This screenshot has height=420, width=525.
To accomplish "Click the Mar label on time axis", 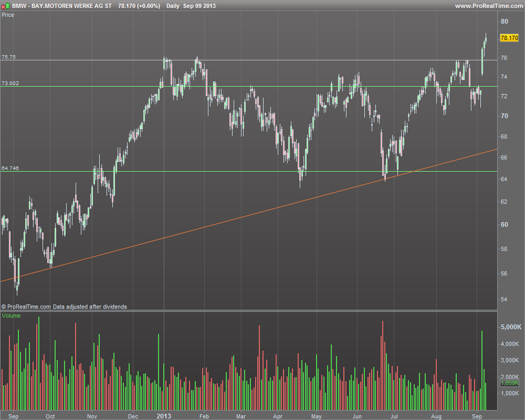I will click(x=241, y=416).
